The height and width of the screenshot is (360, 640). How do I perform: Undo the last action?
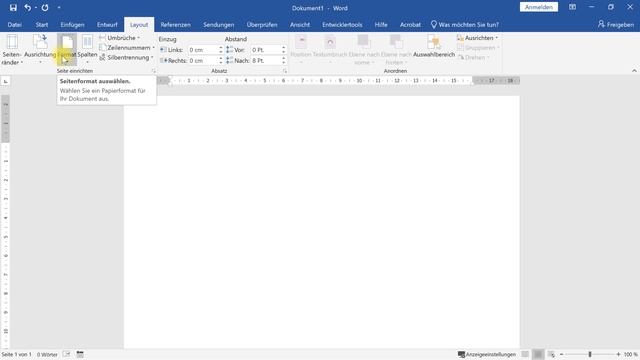tap(27, 7)
